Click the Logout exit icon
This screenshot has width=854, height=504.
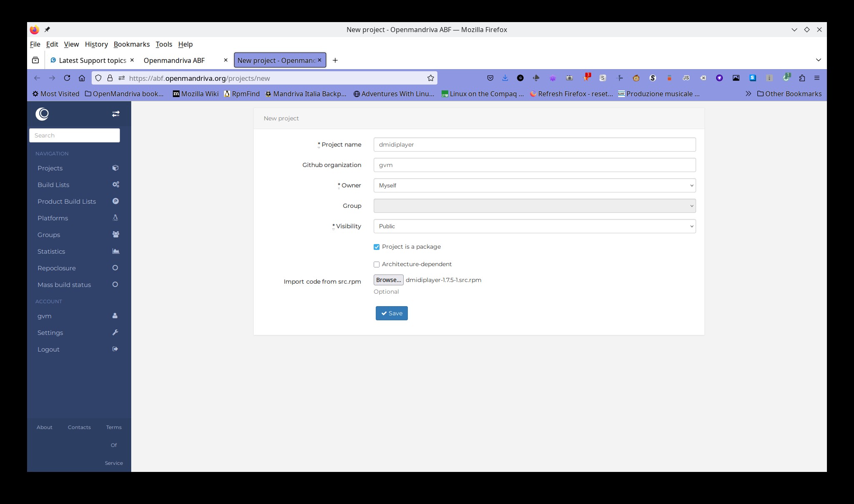tap(115, 349)
